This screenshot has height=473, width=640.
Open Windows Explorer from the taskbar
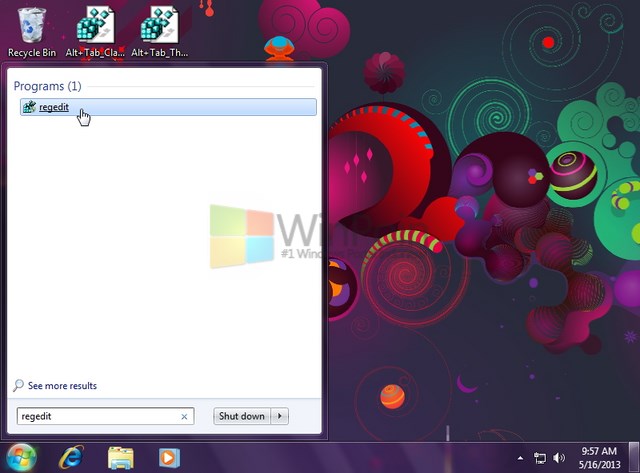[x=120, y=458]
